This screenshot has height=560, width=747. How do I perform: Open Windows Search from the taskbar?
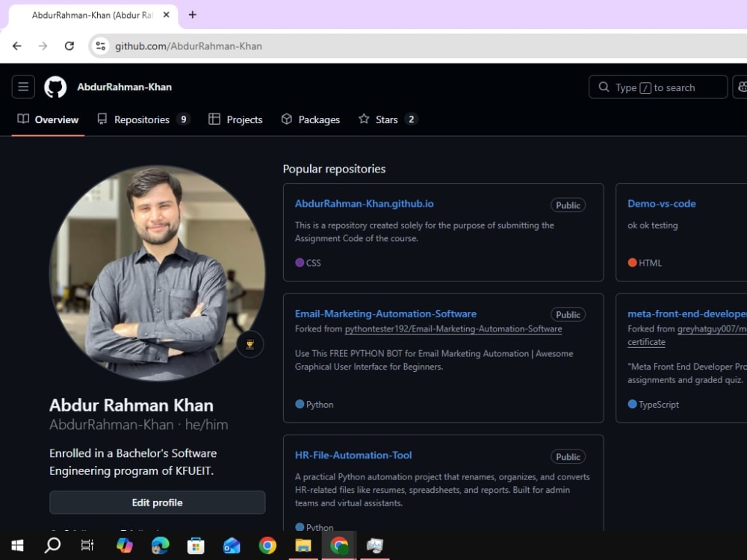coord(52,545)
